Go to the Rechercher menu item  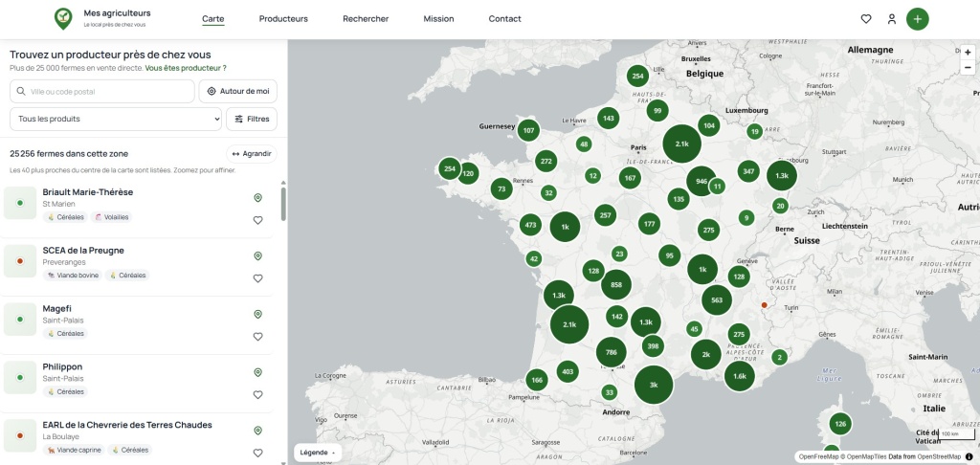coord(366,19)
